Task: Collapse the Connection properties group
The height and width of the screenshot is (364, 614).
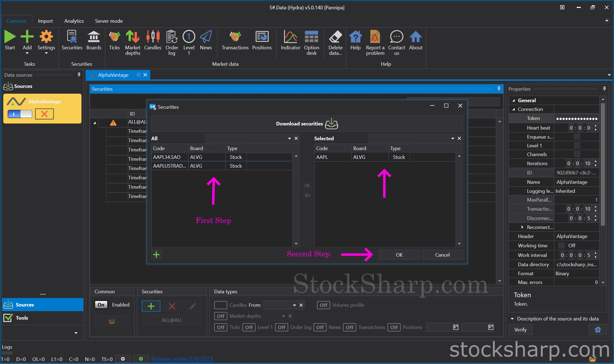Action: 514,109
